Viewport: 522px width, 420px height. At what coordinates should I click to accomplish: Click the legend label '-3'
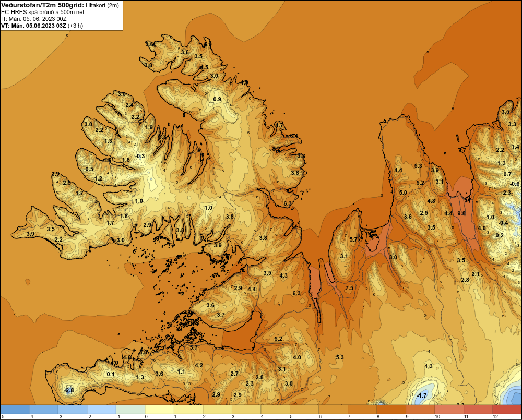[x=60, y=417]
